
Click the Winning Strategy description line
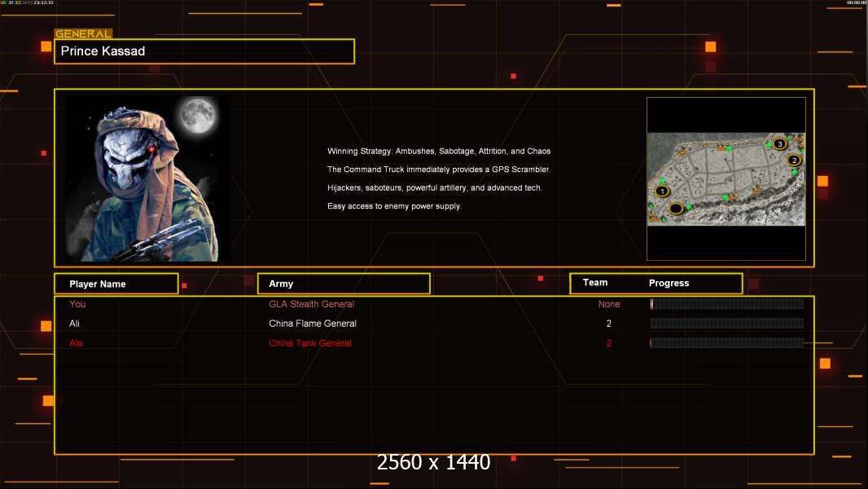[439, 152]
